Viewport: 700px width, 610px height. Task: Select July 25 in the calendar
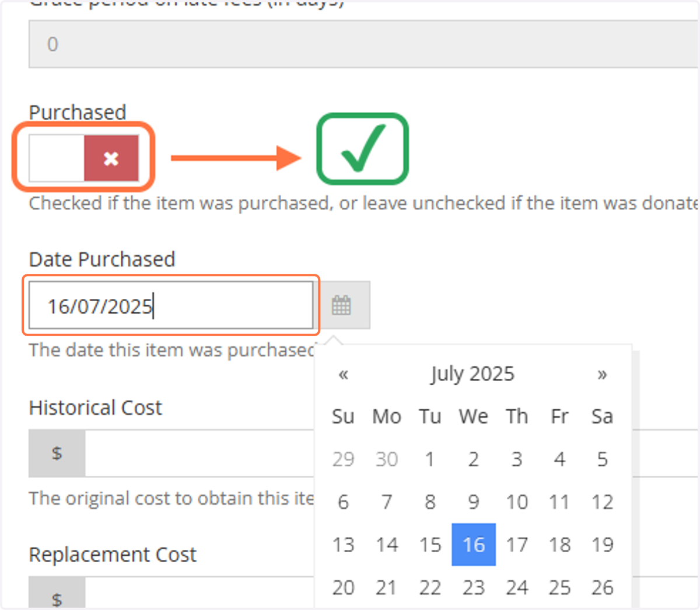(559, 587)
